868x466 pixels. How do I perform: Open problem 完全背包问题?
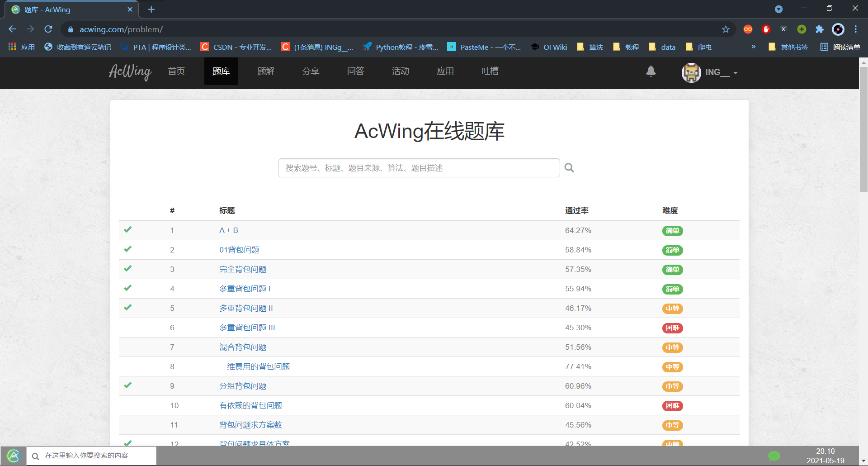click(x=243, y=269)
